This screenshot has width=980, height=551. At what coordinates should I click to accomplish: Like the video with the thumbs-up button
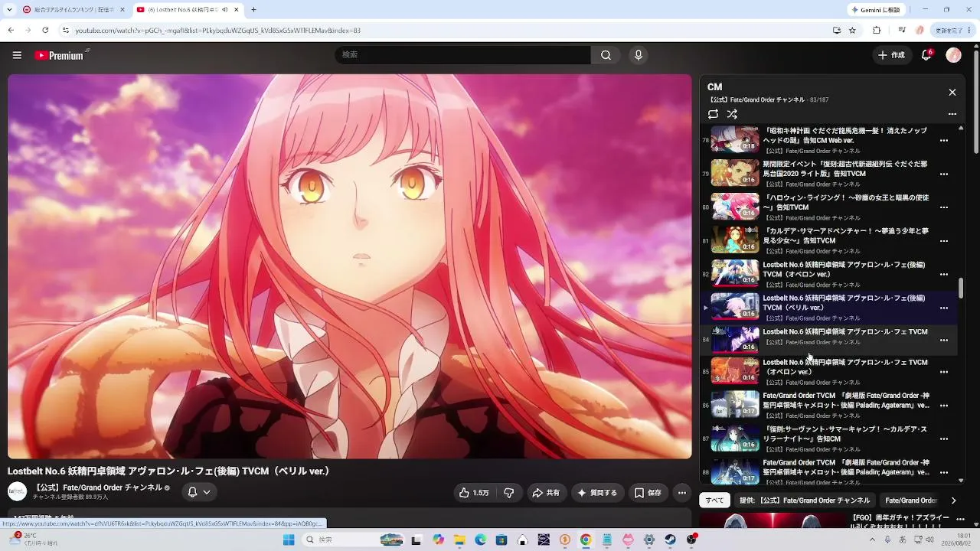474,493
